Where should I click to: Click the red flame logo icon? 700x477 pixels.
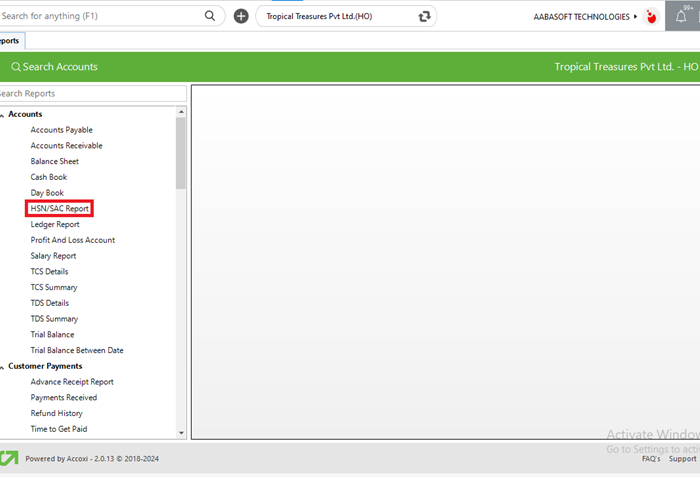[x=652, y=17]
